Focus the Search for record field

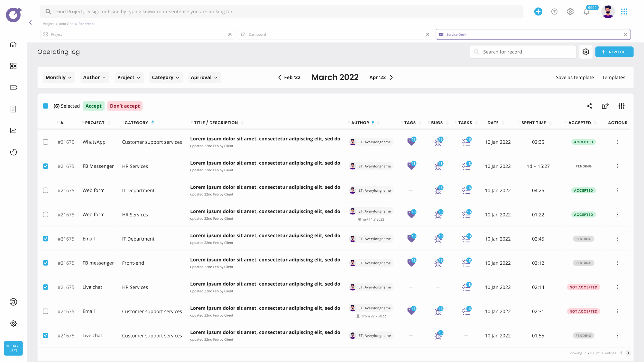pyautogui.click(x=523, y=52)
